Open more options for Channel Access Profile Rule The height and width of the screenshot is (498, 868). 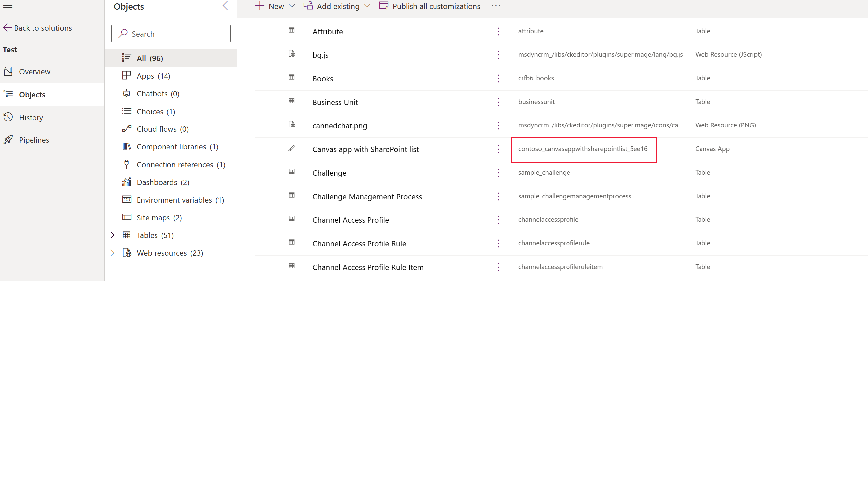pyautogui.click(x=499, y=244)
